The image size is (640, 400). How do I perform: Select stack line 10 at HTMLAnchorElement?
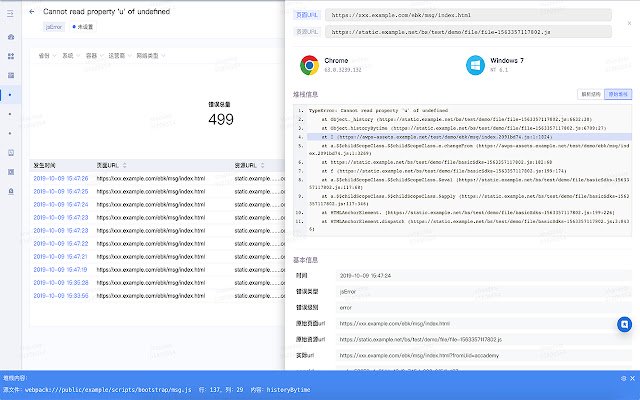click(x=469, y=213)
